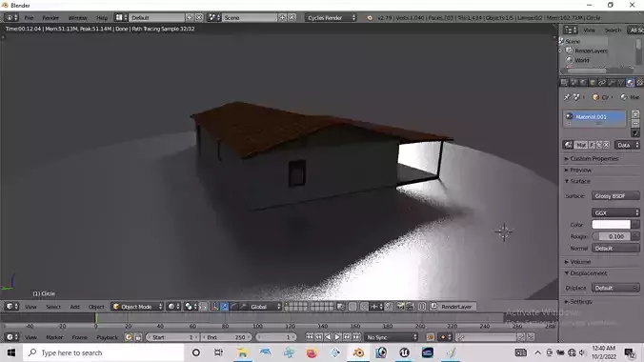The height and width of the screenshot is (362, 644).
Task: Open the 3D viewport editor type selector
Action: coord(10,307)
